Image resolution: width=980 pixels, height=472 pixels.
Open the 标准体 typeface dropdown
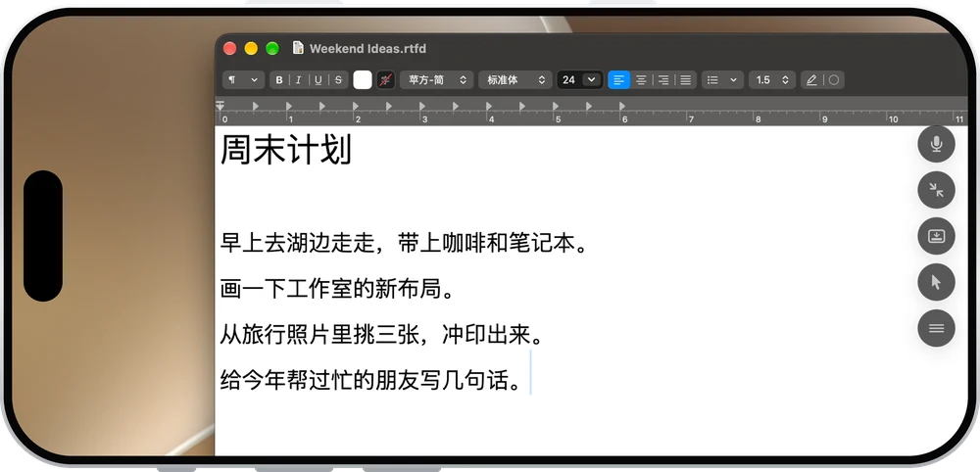(x=515, y=80)
